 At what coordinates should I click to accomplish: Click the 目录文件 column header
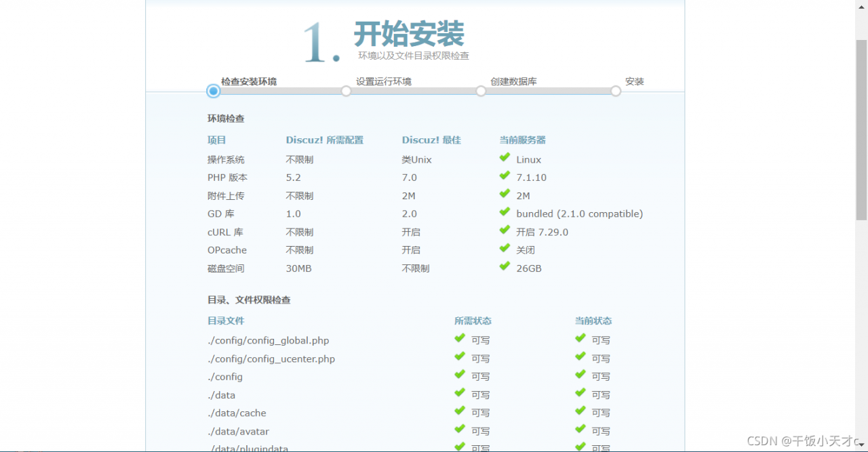point(226,321)
